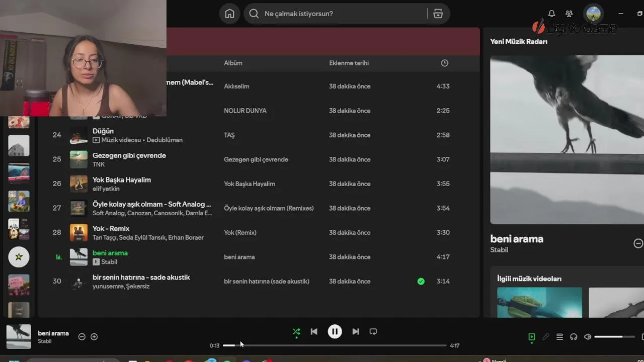Open Friend Activity icon
This screenshot has width=644, height=362.
click(569, 14)
